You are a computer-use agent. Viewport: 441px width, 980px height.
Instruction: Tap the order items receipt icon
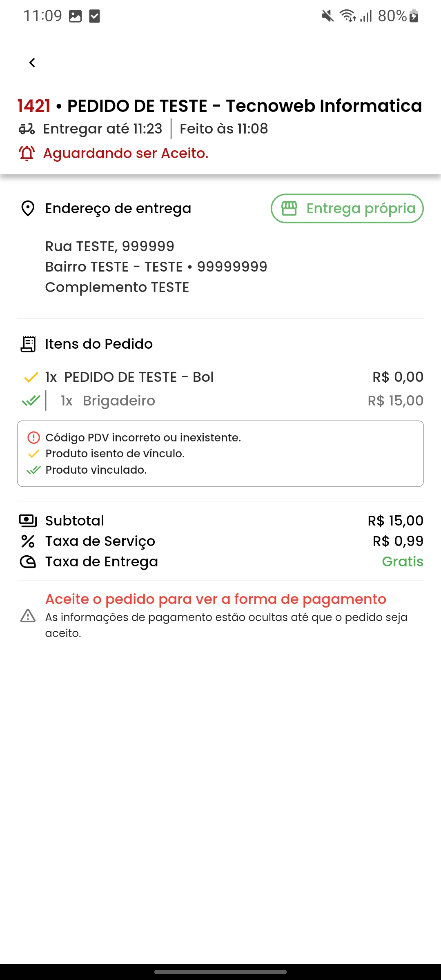28,344
